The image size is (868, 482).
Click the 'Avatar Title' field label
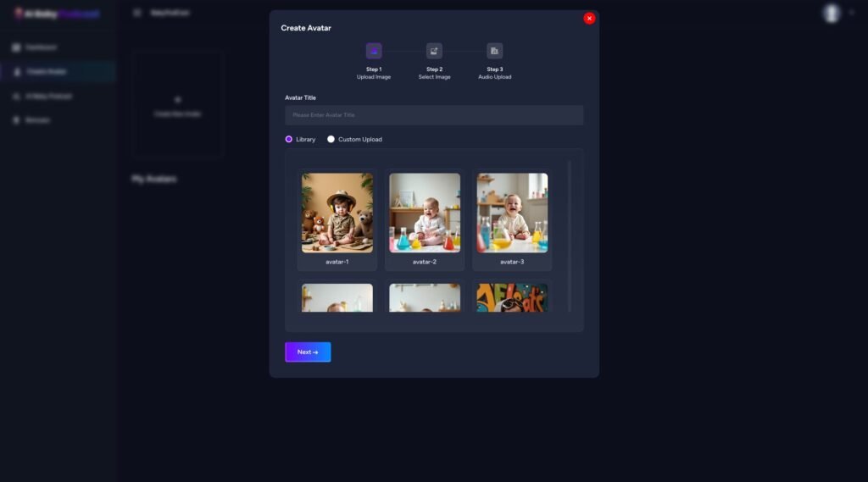(x=301, y=97)
